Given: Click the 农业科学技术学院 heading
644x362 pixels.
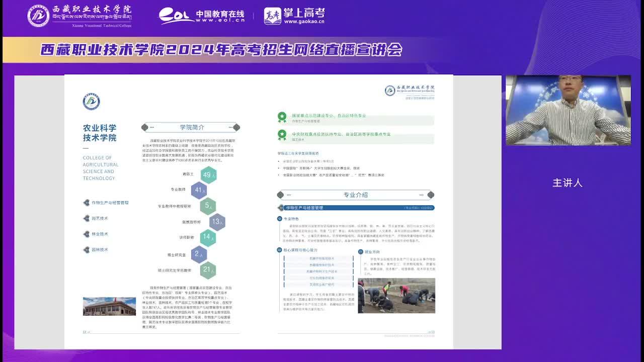Looking at the screenshot, I should click(x=100, y=133).
